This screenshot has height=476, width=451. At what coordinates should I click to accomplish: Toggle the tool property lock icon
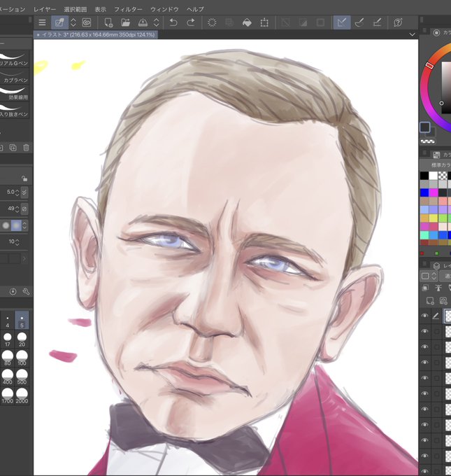pos(24,178)
